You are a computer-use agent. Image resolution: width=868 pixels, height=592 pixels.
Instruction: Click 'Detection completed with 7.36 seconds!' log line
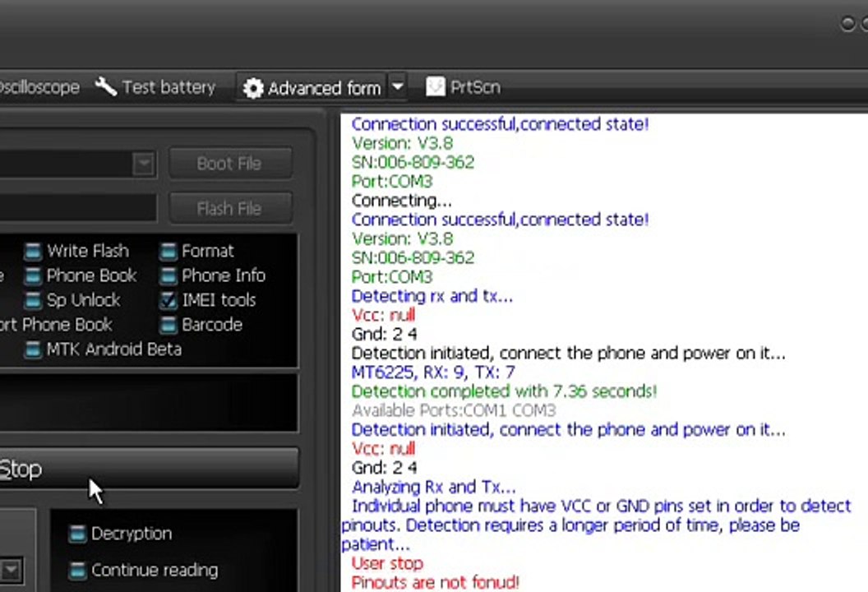(505, 391)
